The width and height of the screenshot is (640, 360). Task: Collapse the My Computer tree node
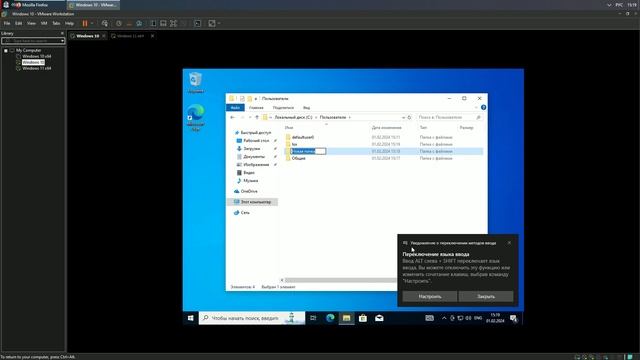[6, 51]
